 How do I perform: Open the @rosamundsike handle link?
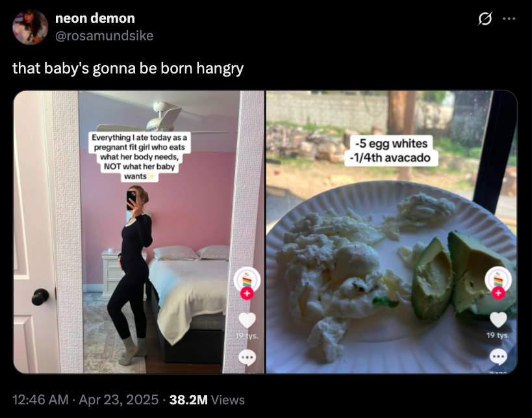point(104,36)
